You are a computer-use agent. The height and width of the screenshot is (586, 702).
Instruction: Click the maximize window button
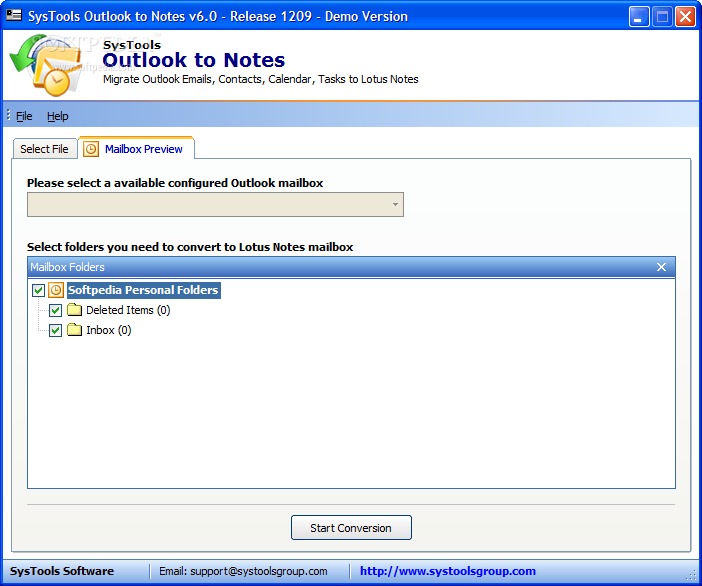click(662, 17)
